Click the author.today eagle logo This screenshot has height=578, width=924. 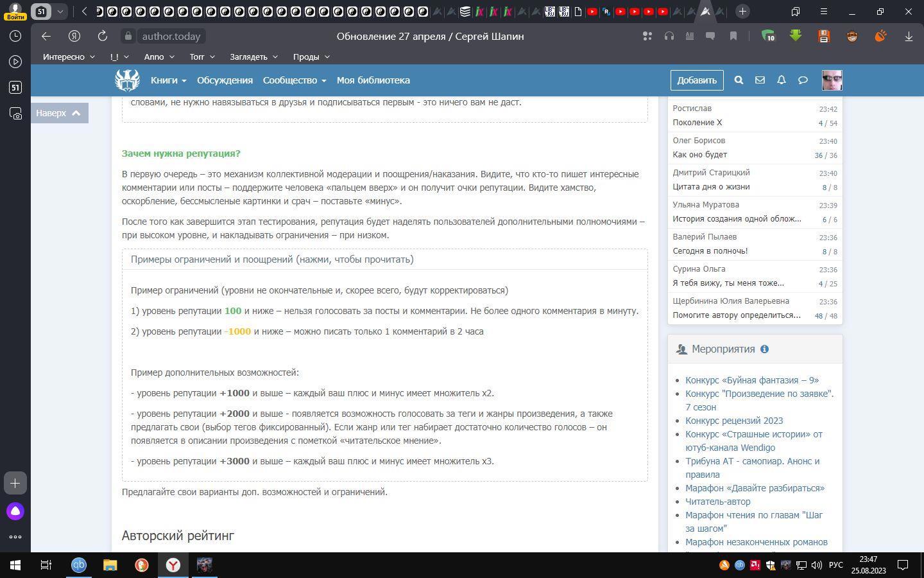pyautogui.click(x=127, y=80)
